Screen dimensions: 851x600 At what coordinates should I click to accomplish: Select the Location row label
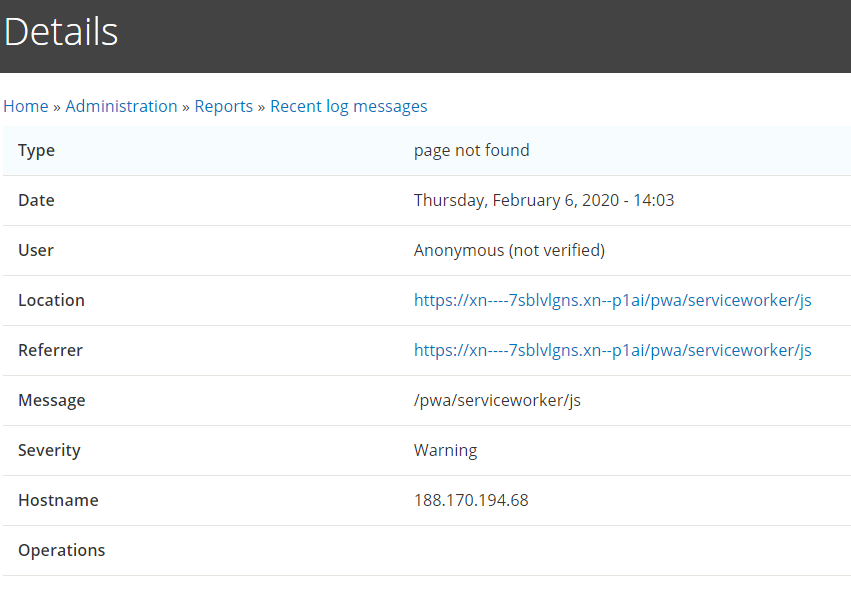tap(52, 300)
